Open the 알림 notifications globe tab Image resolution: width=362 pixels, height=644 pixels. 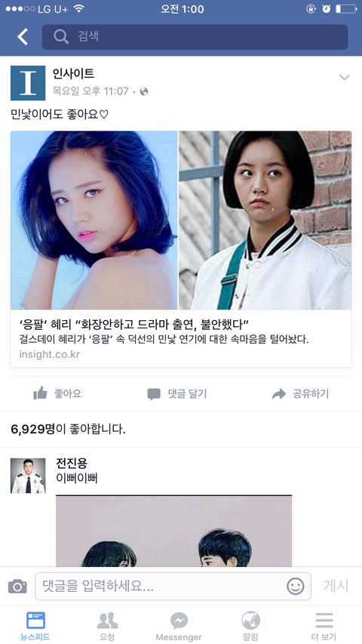click(251, 627)
